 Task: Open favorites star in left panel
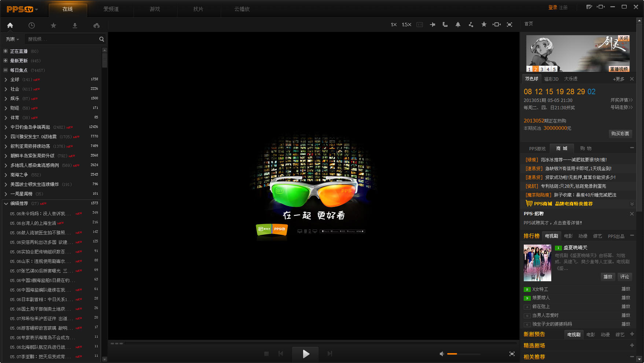(53, 25)
